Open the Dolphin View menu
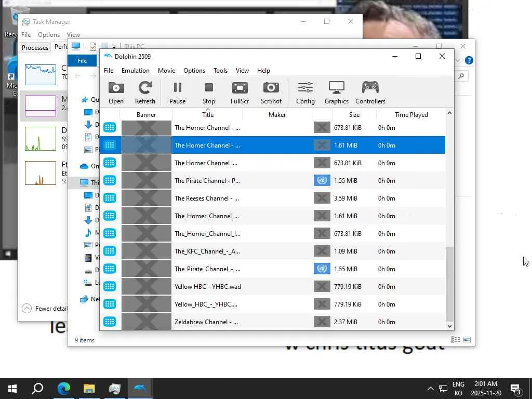This screenshot has height=399, width=532. pos(242,71)
